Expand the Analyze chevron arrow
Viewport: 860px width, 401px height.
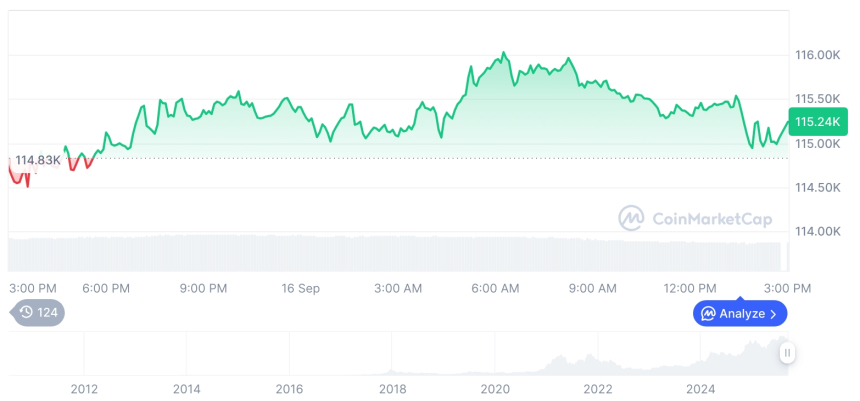click(x=774, y=314)
